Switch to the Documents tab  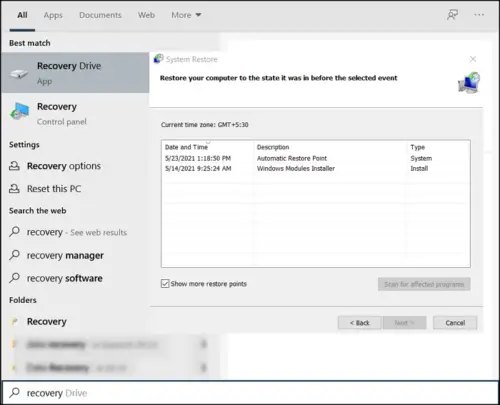point(100,15)
